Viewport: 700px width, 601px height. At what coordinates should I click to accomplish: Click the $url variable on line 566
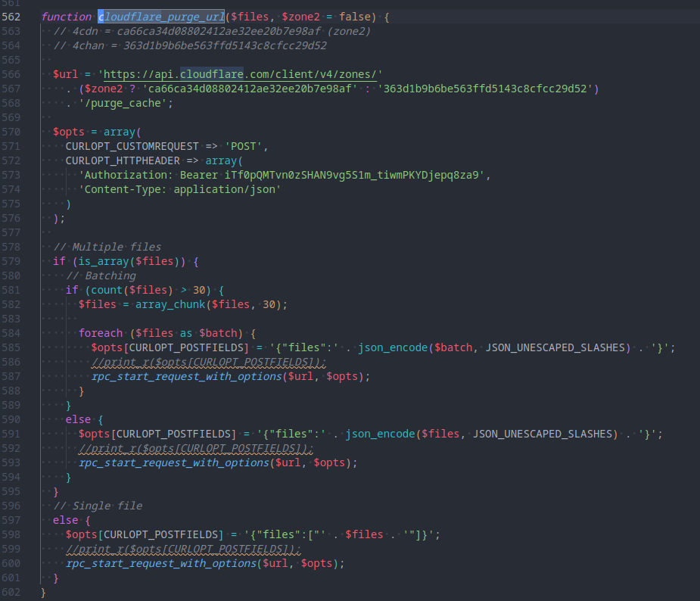[x=65, y=74]
